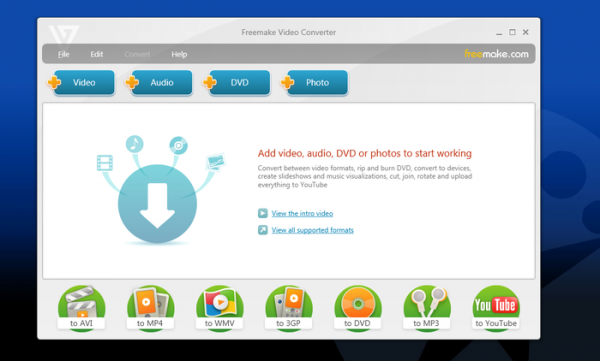Close the Freemake Video Converter window
Screen dimensions: 600x361
point(526,33)
